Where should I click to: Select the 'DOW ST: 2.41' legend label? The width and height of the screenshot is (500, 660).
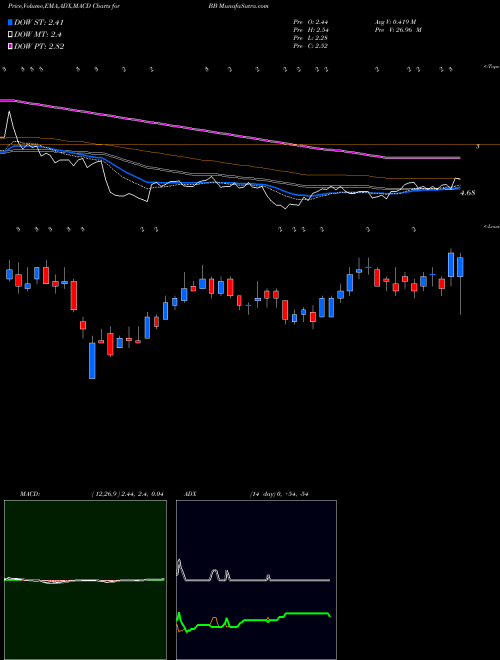(x=39, y=22)
